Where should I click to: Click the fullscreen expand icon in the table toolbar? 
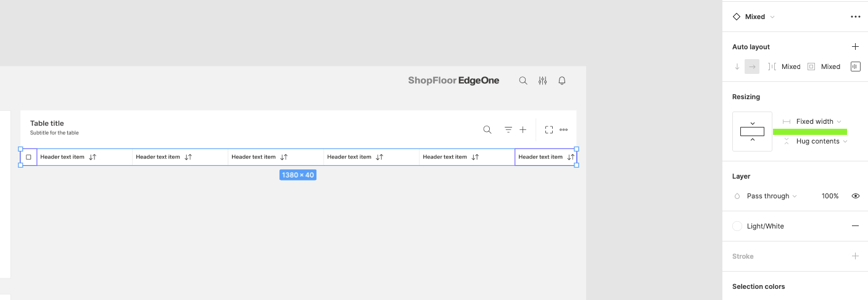(548, 129)
